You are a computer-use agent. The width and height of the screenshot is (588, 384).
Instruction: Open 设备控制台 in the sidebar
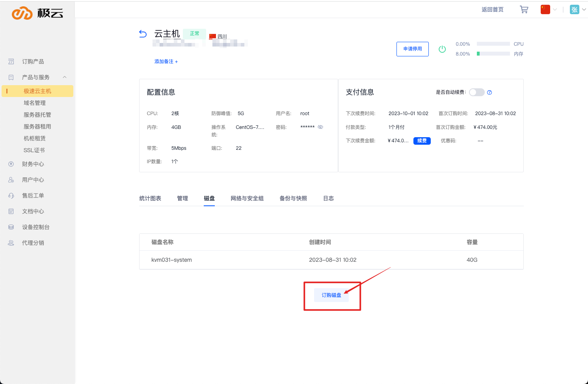point(35,227)
